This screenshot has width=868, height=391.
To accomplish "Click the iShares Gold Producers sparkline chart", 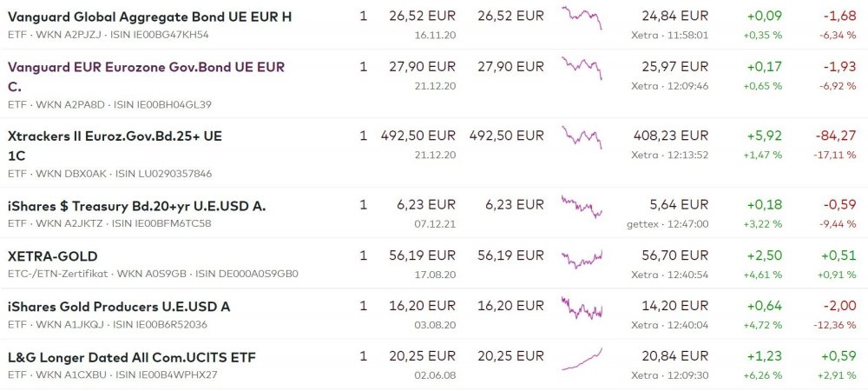I will pos(582,308).
